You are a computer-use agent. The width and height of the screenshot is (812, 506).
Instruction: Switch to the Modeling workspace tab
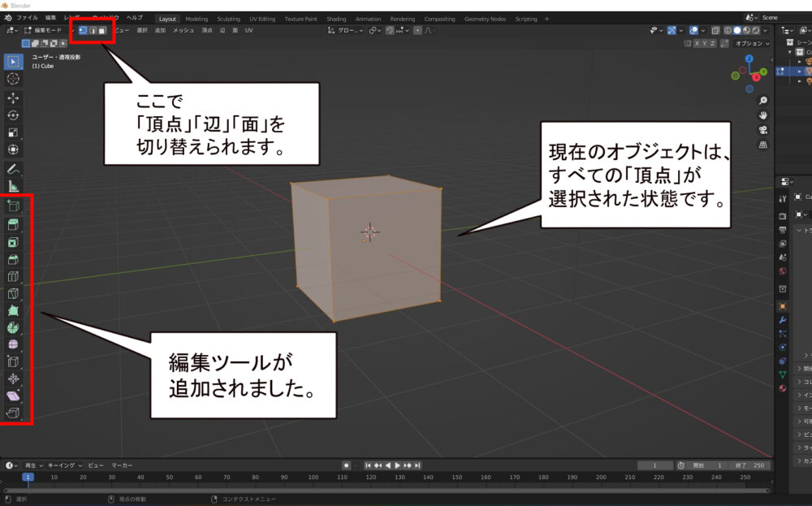pyautogui.click(x=197, y=19)
